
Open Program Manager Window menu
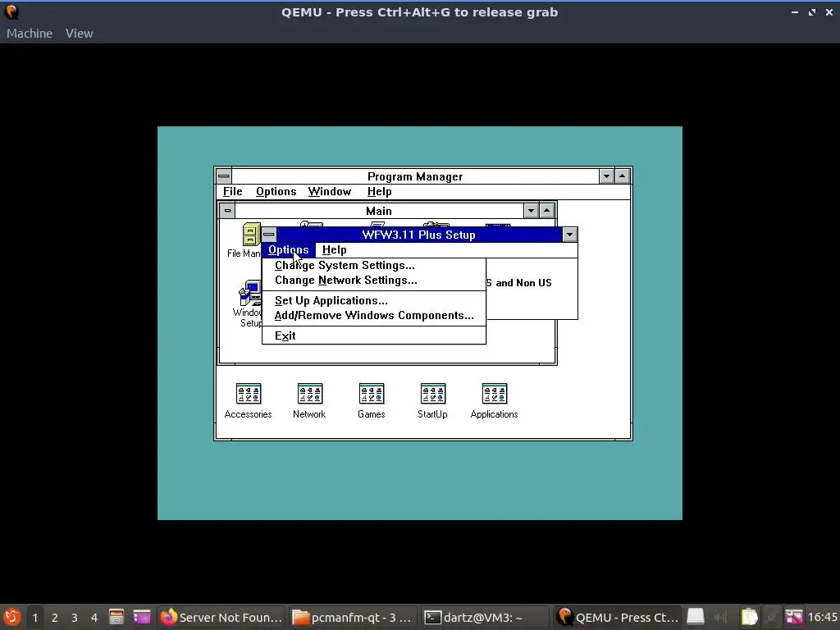330,192
